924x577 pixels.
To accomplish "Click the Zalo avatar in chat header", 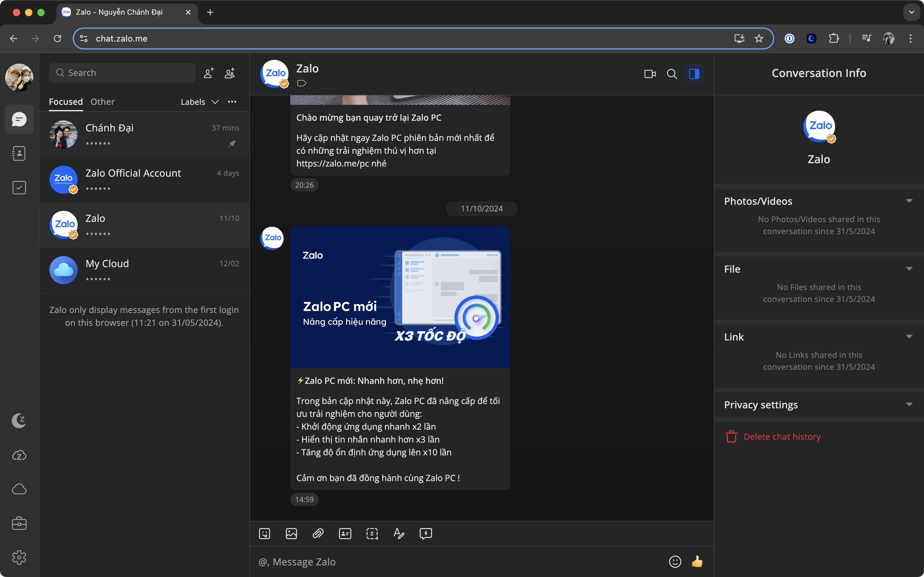I will click(274, 74).
